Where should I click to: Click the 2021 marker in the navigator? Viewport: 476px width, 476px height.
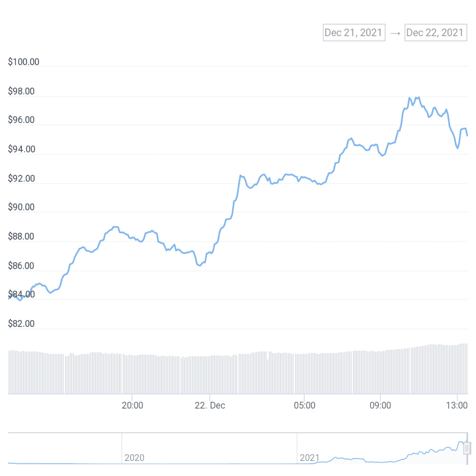pos(310,458)
